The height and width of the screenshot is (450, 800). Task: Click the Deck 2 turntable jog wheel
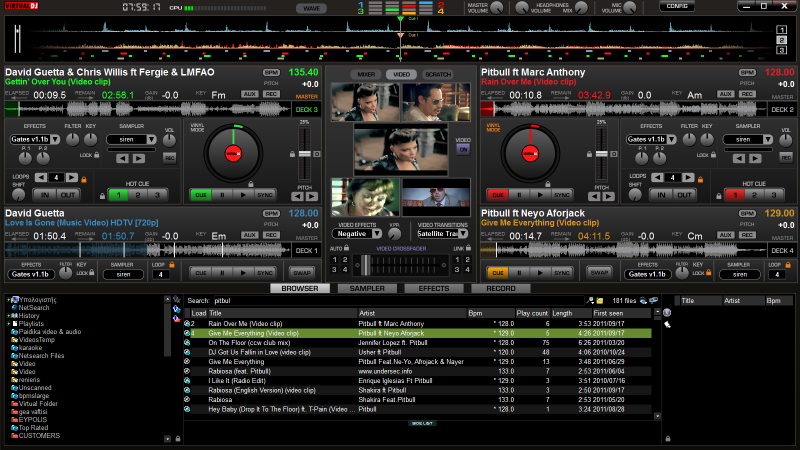(530, 153)
